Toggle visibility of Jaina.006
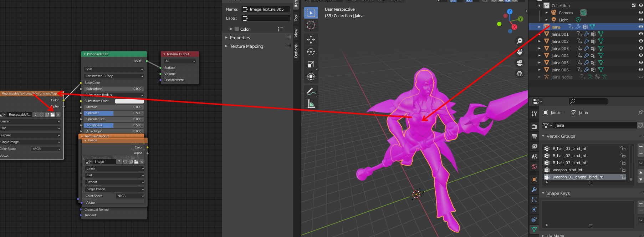Viewport: 644px width, 237px height. click(x=641, y=70)
